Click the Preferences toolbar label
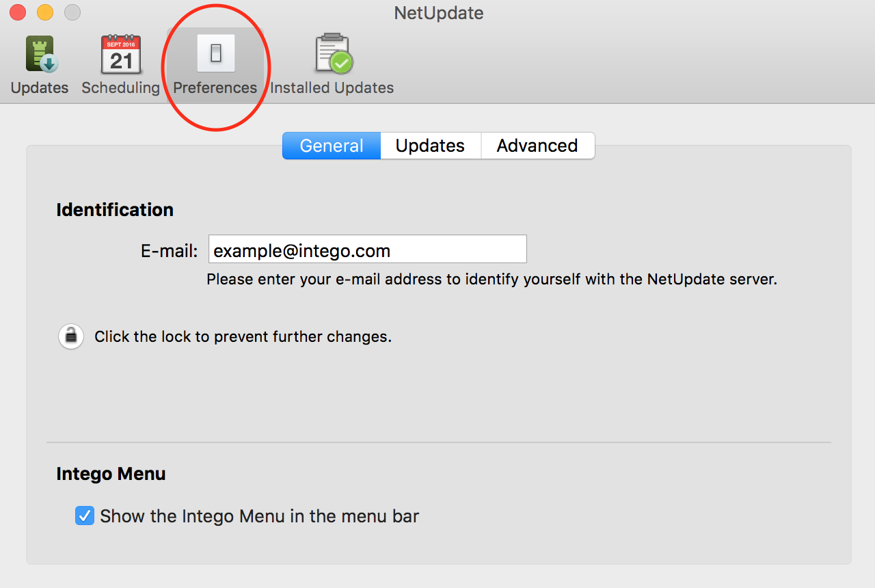This screenshot has height=588, width=875. click(x=215, y=88)
